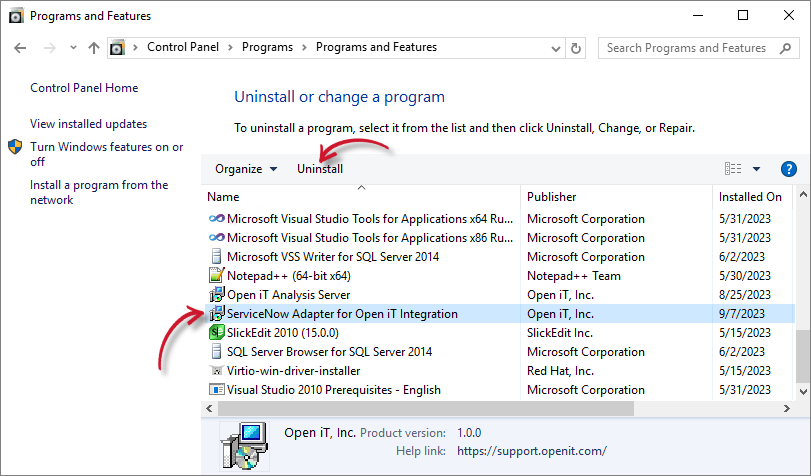
Task: Click the https://support.openit.com/ help link
Action: coord(532,451)
